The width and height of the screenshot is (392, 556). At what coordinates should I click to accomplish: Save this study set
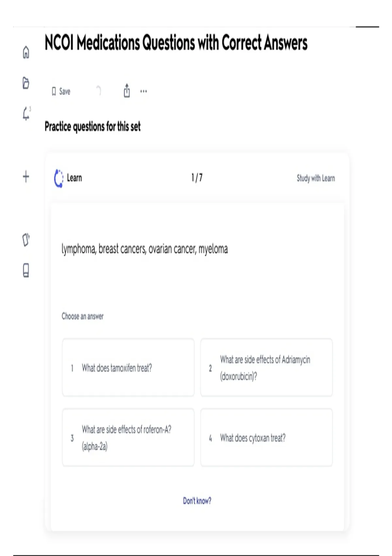tap(61, 91)
